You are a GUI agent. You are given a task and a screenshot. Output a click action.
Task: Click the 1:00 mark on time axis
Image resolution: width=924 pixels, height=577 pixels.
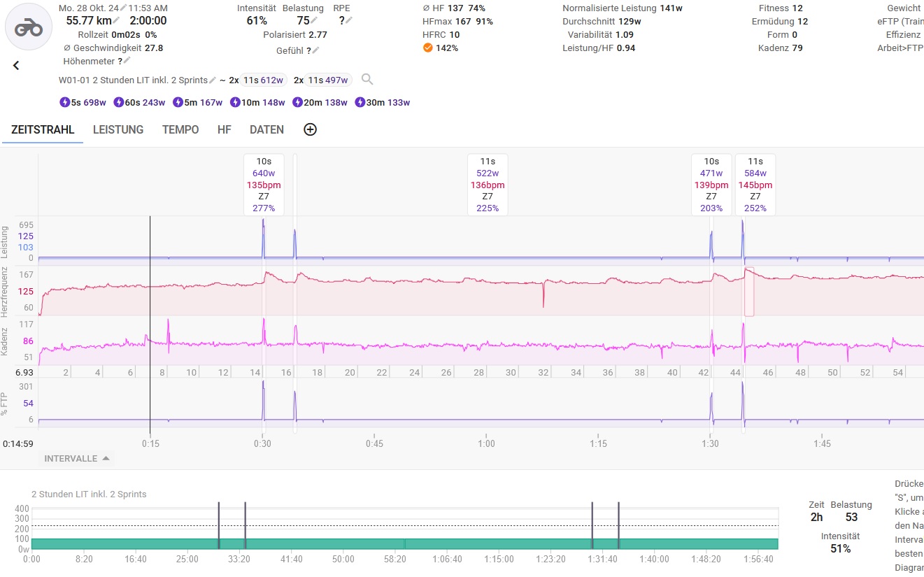coord(486,443)
